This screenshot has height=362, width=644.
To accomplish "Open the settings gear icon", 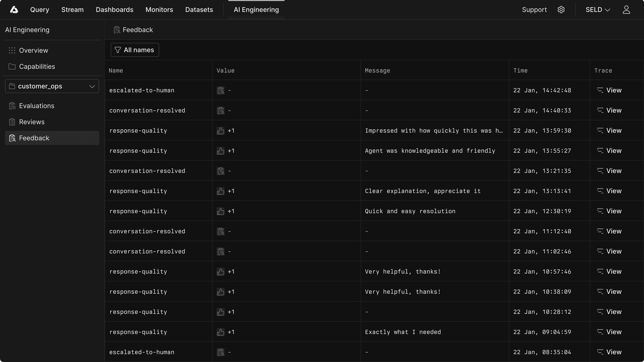I will click(561, 10).
